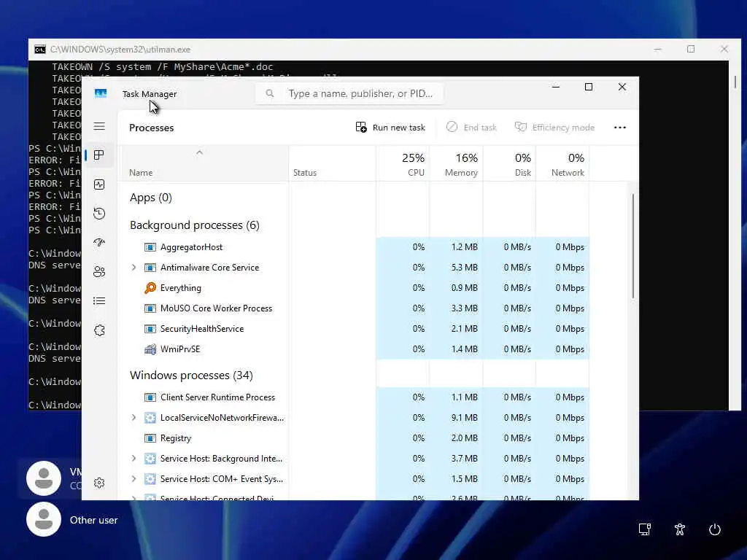Image resolution: width=747 pixels, height=560 pixels.
Task: Minimize the utilman.exe console window
Action: point(658,49)
